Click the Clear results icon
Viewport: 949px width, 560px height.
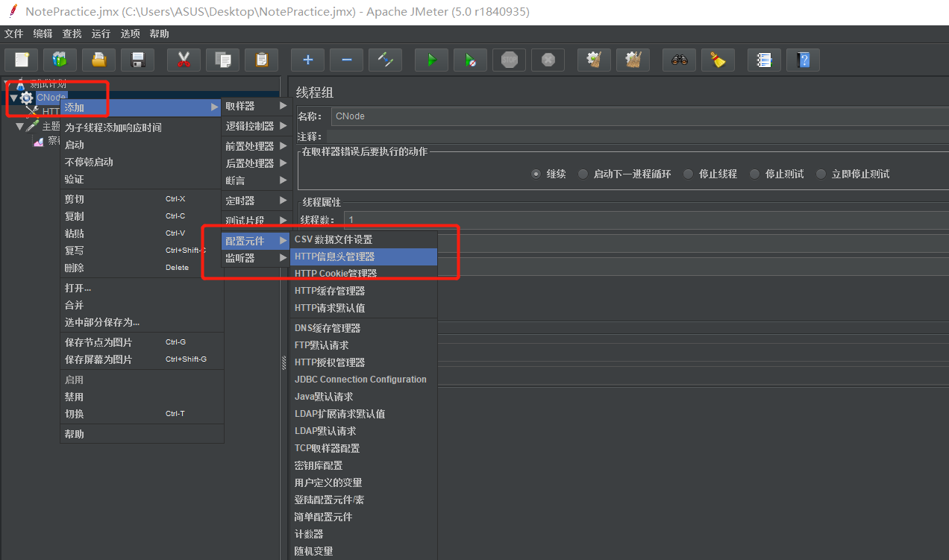point(595,60)
